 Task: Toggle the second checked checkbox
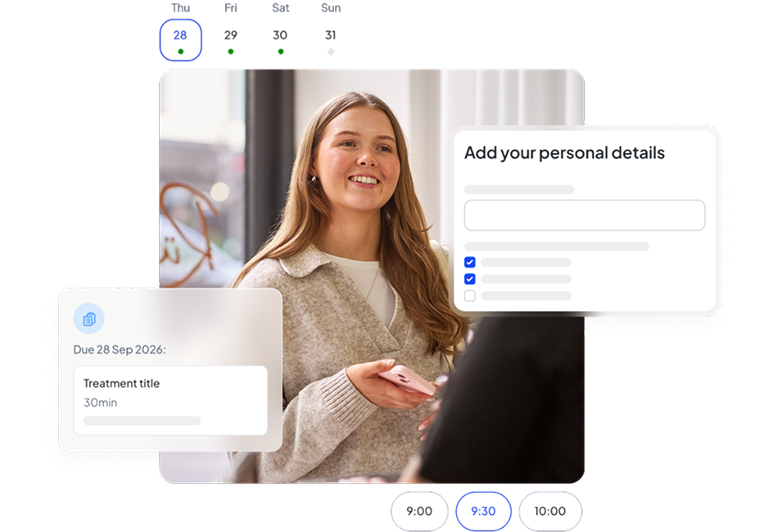click(x=470, y=279)
